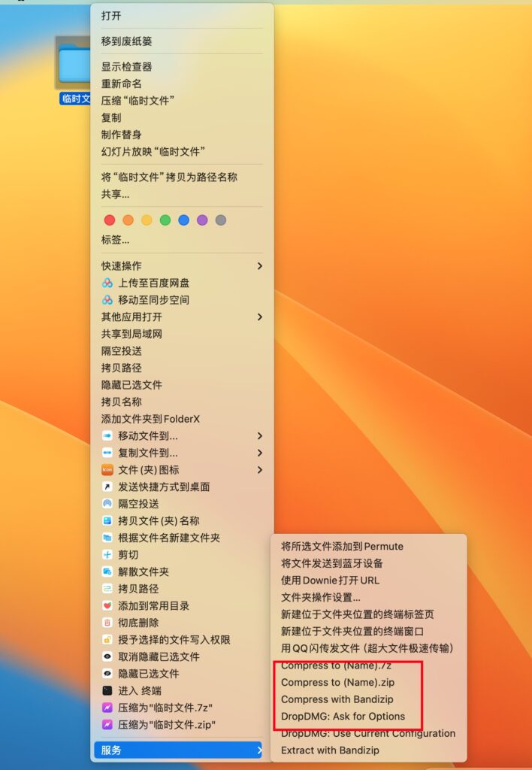Screen dimensions: 532x770
Task: Click the trash icon for 彻底删除
Action: point(107,623)
